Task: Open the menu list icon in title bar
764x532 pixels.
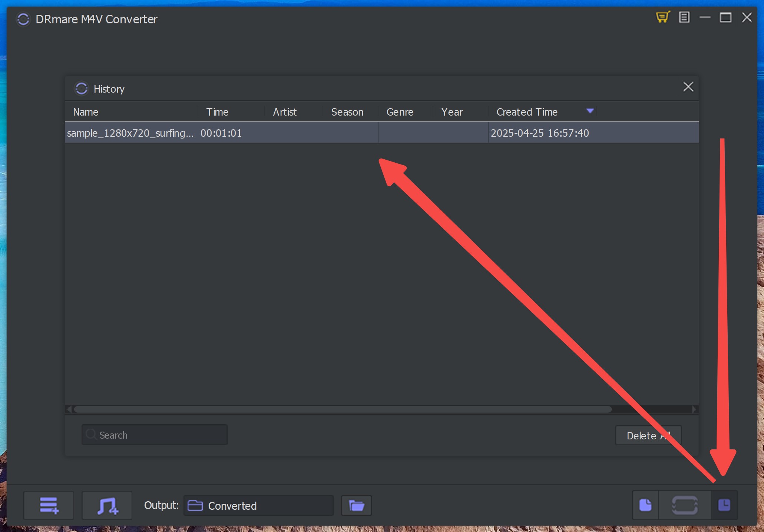Action: pyautogui.click(x=684, y=17)
